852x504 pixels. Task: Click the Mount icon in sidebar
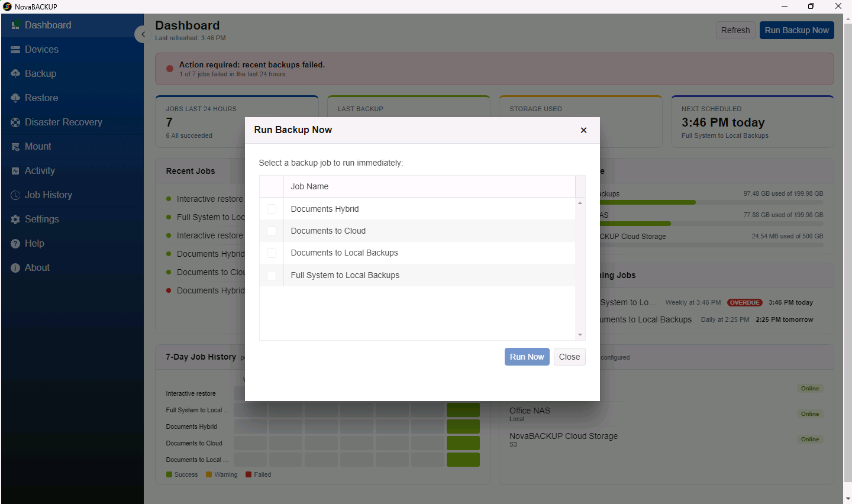click(x=15, y=147)
